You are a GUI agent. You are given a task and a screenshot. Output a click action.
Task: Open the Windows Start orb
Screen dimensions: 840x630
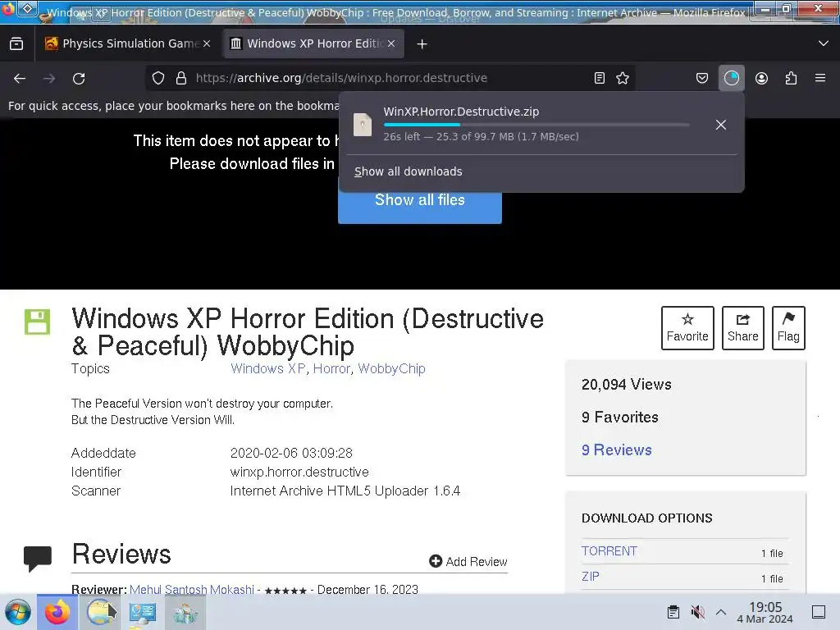[18, 612]
